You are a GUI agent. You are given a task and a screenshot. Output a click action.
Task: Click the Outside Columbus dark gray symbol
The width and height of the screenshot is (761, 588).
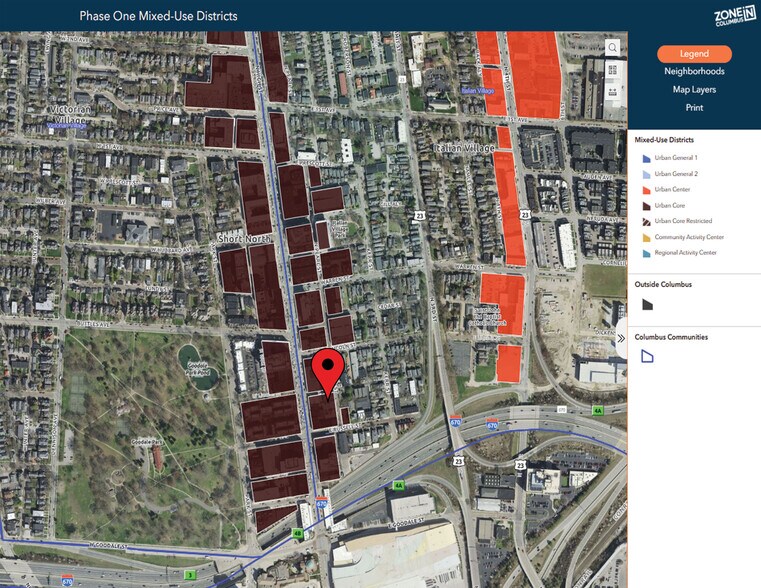(646, 304)
